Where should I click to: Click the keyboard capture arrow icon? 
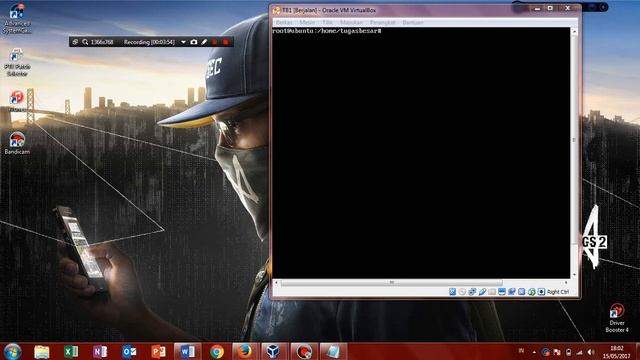[541, 292]
